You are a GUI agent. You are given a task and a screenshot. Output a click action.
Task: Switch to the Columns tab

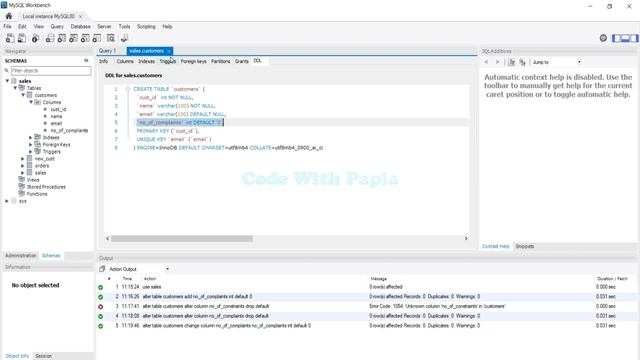[125, 61]
